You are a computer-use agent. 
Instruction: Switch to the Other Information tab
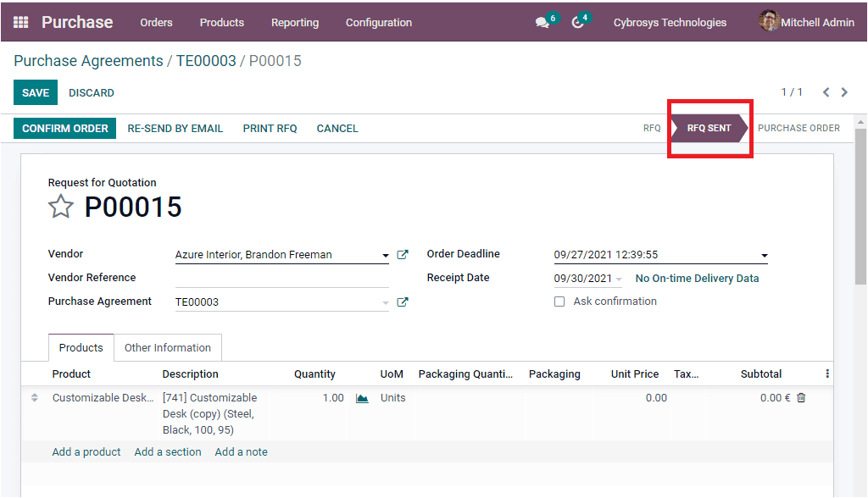[x=168, y=347]
